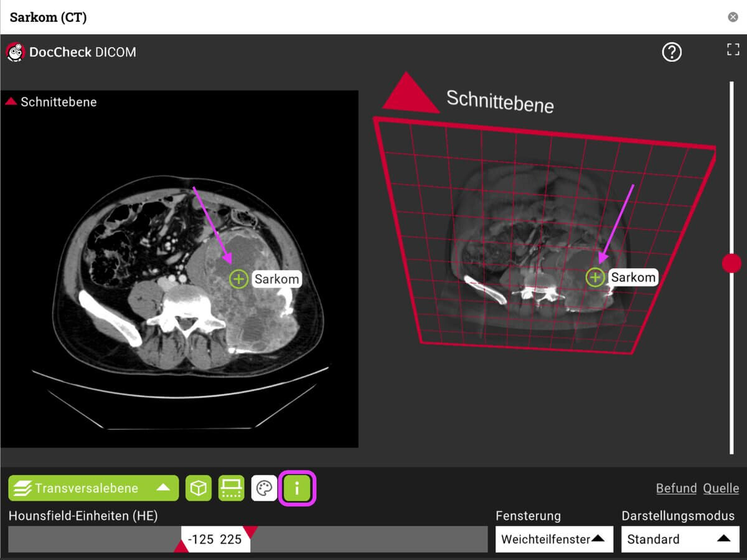The height and width of the screenshot is (560, 747).
Task: Toggle the Sarkom annotation in the 3D view
Action: click(x=594, y=278)
